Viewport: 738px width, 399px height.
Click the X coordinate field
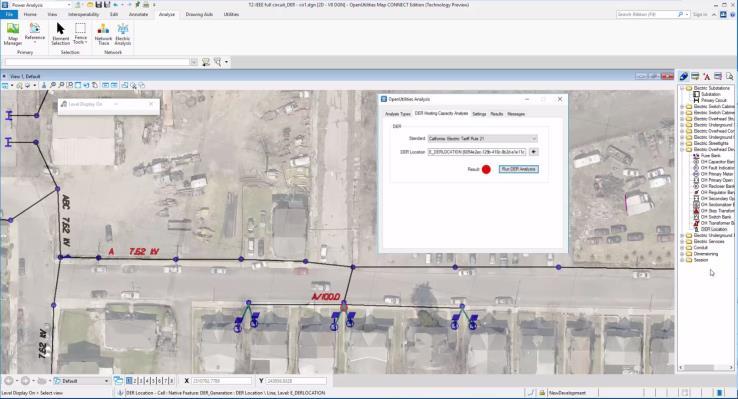coord(221,381)
